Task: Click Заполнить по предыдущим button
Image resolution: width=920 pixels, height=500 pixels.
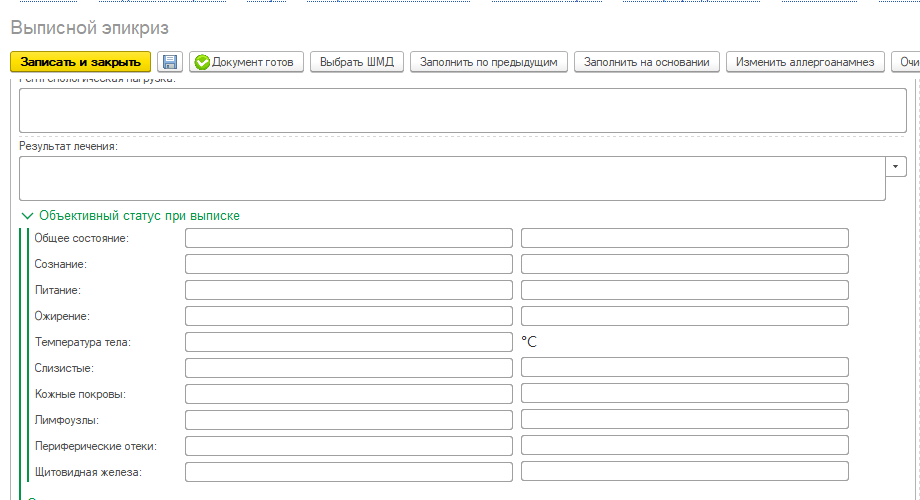Action: point(489,62)
